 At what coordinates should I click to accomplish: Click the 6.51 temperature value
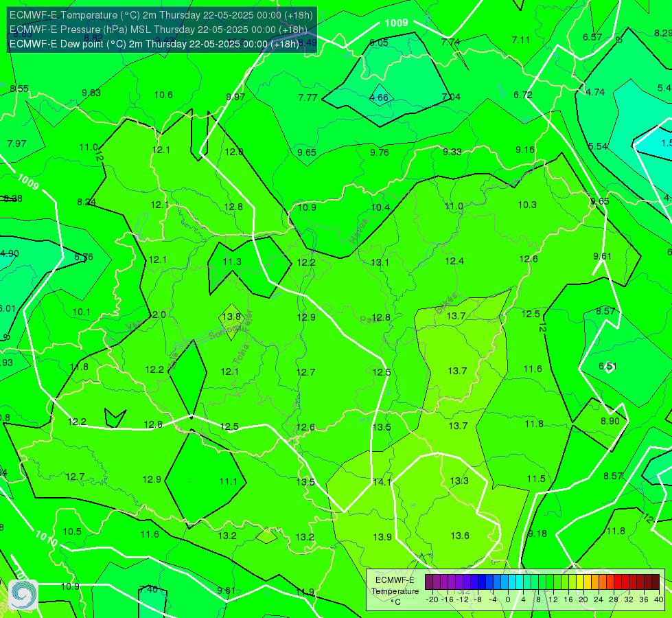pyautogui.click(x=607, y=366)
